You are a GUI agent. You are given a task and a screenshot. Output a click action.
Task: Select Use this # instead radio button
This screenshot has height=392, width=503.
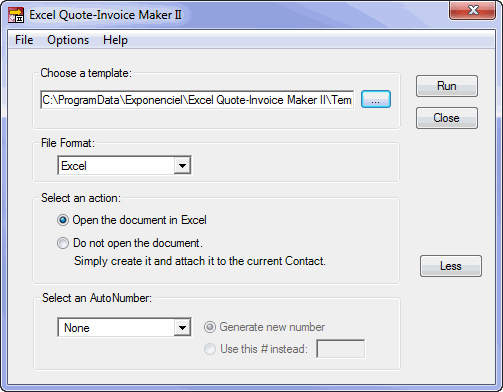tap(210, 349)
